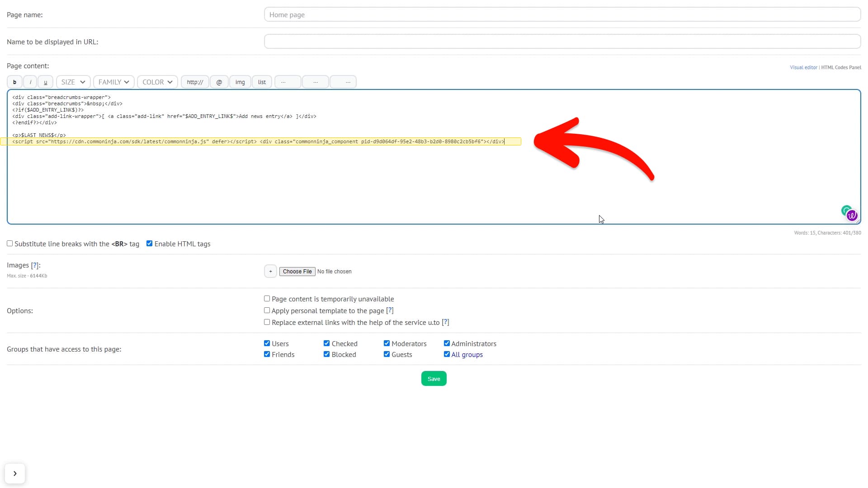The image size is (868, 488).
Task: Click the green Save button
Action: 434,379
